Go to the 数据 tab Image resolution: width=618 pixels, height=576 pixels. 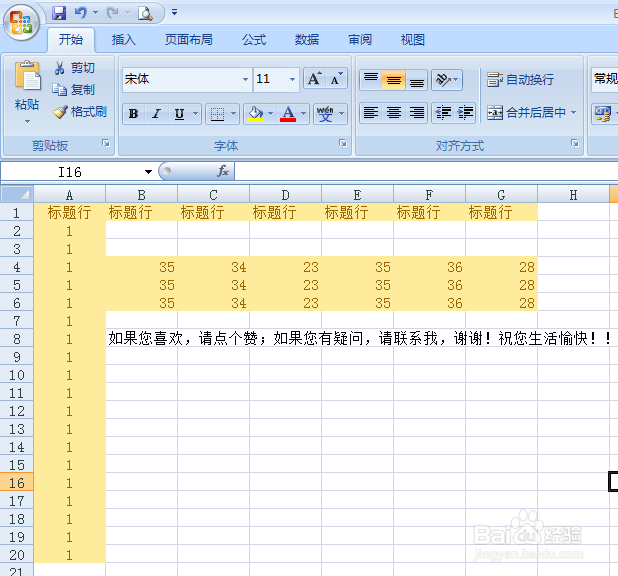[x=307, y=39]
